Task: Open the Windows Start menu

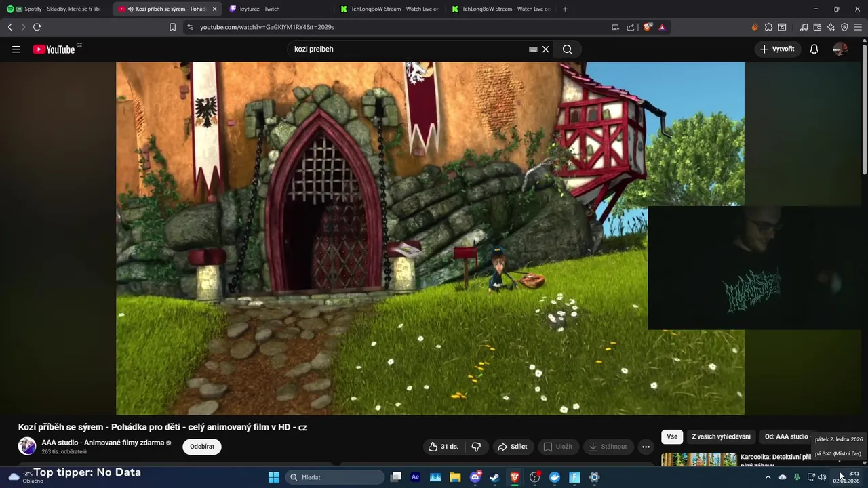Action: [x=274, y=477]
